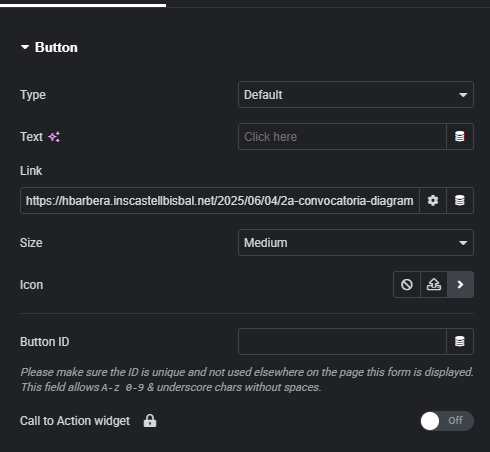Screen dimensions: 490x452
Task: Toggle the Call to Action widget switch
Action: 447,421
